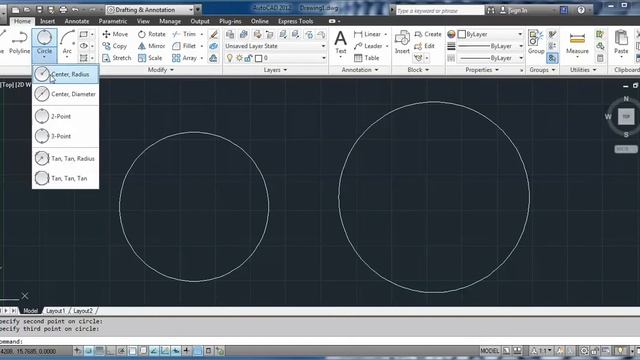Click the MODEL space button

(x=489, y=351)
